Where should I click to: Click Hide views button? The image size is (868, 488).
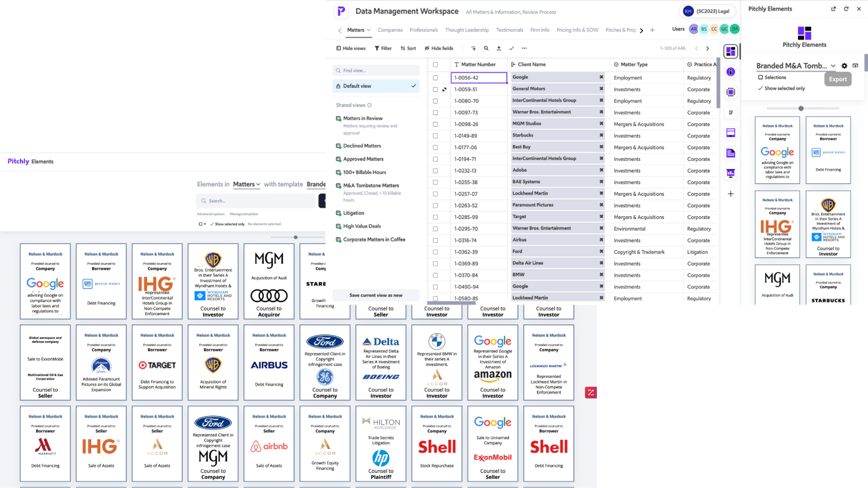(x=351, y=48)
